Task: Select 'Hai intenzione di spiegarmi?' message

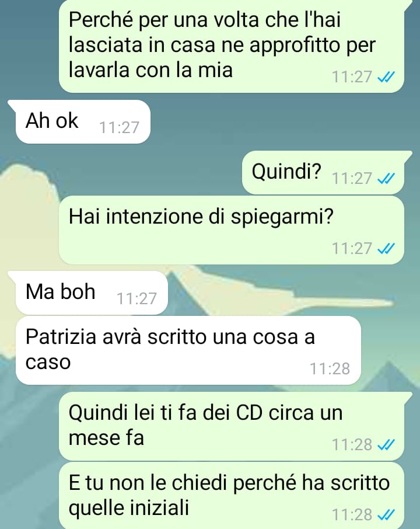Action: 232,230
